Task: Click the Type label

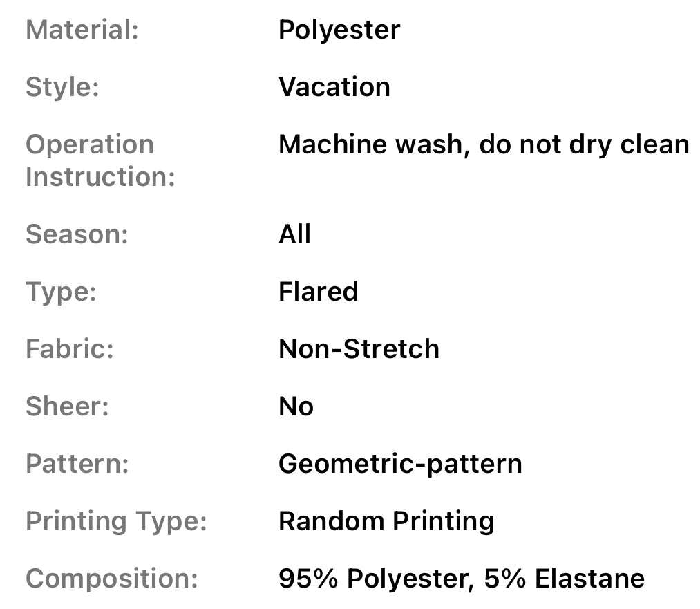Action: (x=61, y=292)
